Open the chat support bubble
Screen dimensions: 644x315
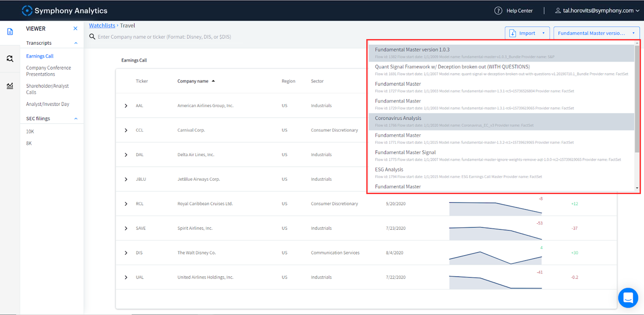pos(628,298)
